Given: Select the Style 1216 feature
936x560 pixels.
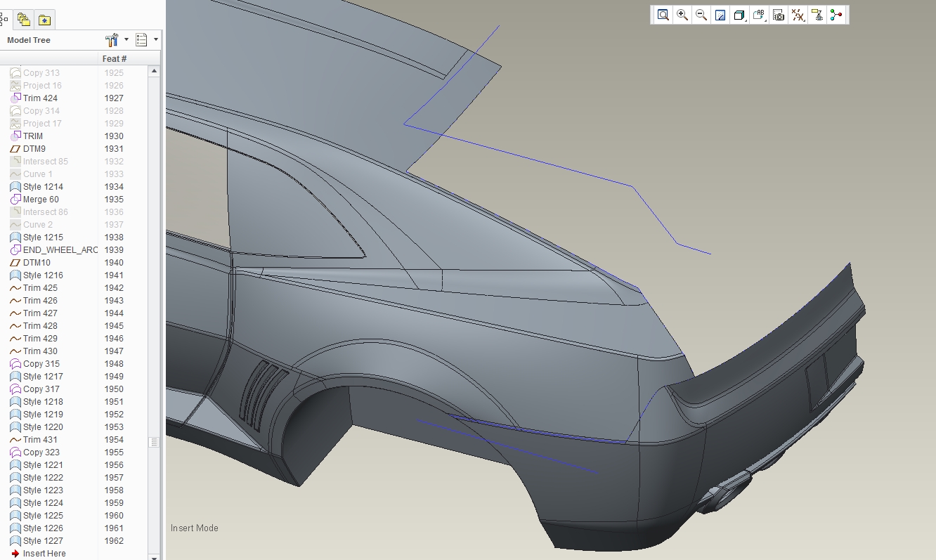Looking at the screenshot, I should [x=43, y=275].
